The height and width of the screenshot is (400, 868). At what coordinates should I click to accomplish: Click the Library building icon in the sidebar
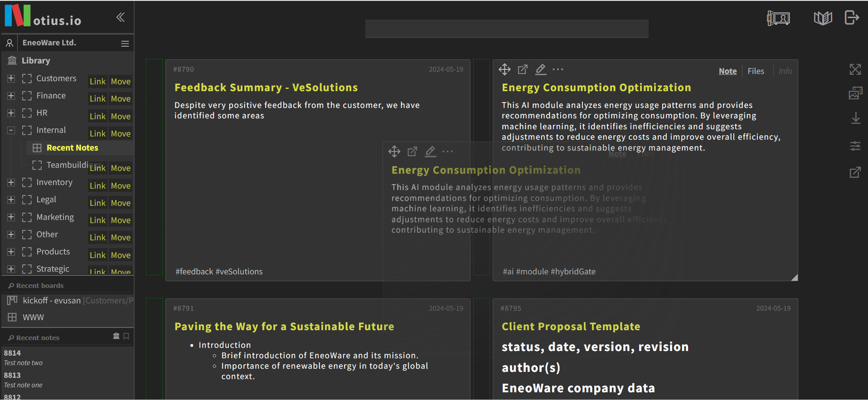(12, 60)
